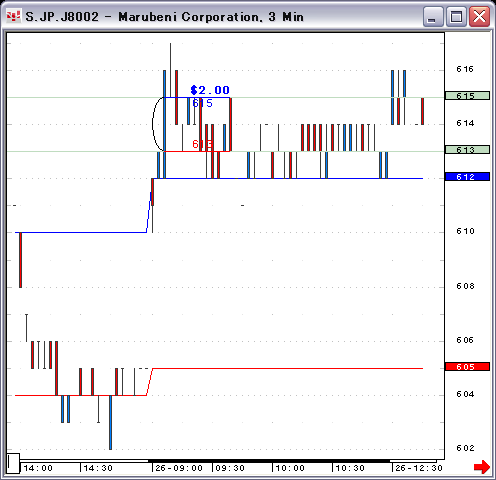This screenshot has width=496, height=480.
Task: Click the red 613 label in the box
Action: 202,144
